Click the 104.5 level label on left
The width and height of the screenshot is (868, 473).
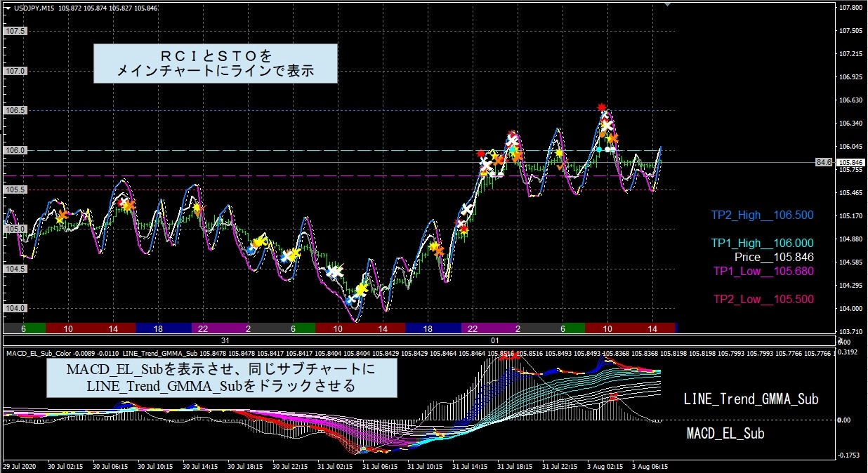[x=15, y=269]
